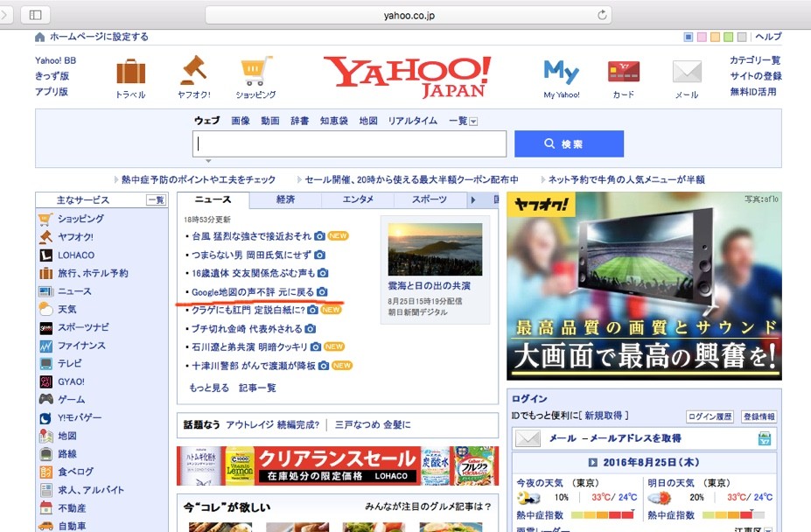Open GYAO! in the services sidebar
The width and height of the screenshot is (811, 532).
71,381
